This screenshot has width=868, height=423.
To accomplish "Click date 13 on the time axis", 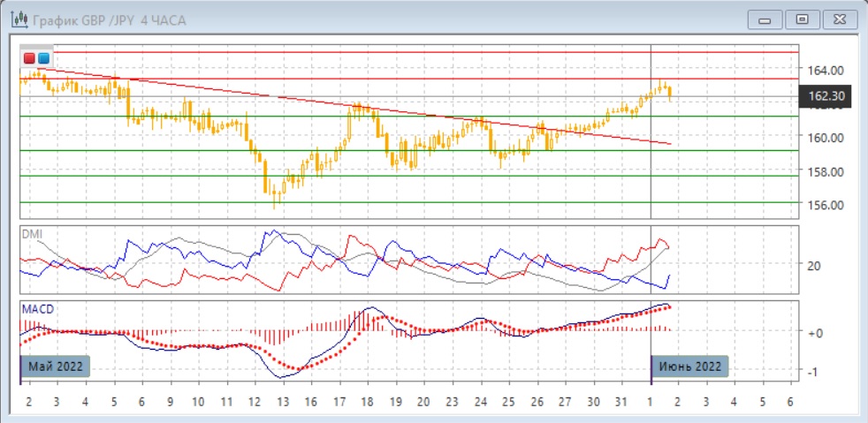I will click(283, 401).
